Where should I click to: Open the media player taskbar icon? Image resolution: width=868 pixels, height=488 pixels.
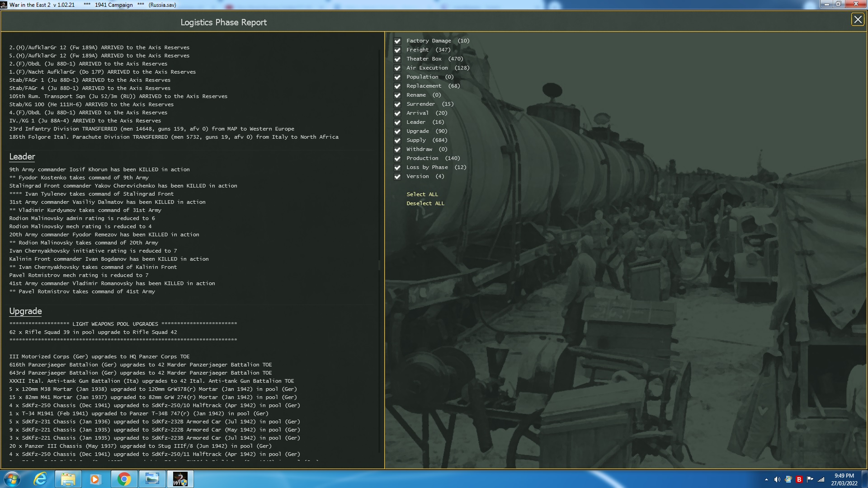[x=95, y=479]
